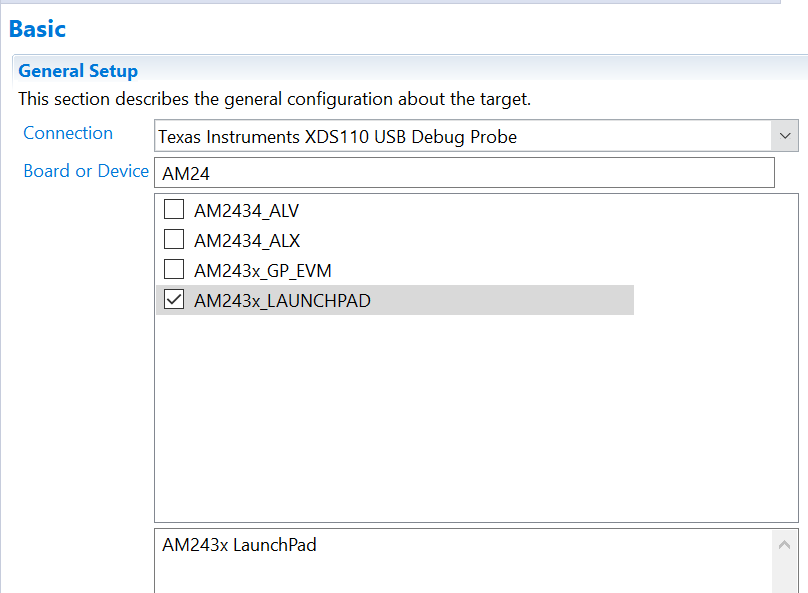
Task: Click the General Setup section header
Action: 78,71
